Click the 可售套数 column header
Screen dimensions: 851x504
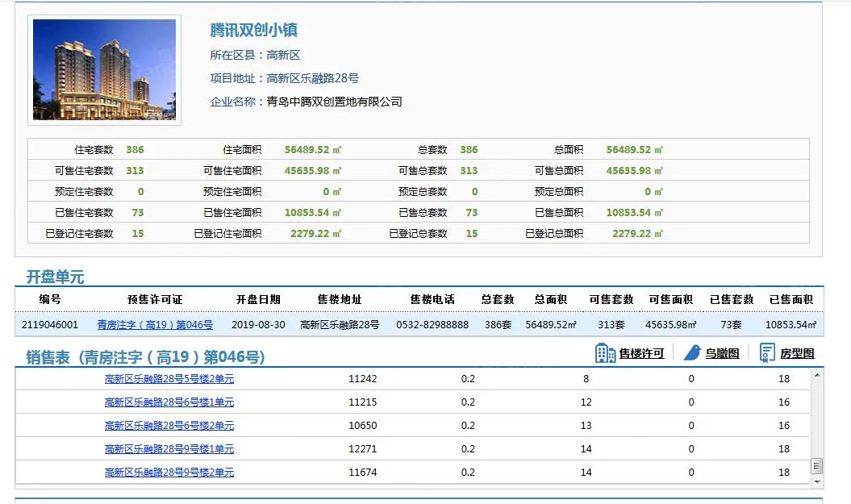pos(611,299)
